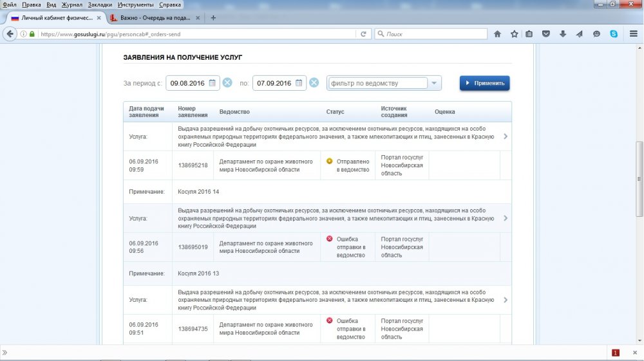Clear the end date 07.09.2016 with the X icon
Image resolution: width=644 pixels, height=361 pixels.
[314, 83]
